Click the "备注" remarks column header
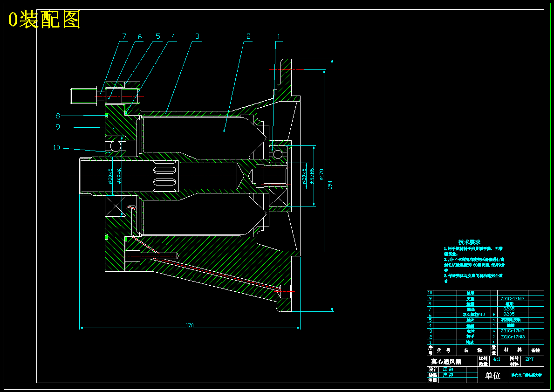Image resolution: width=554 pixels, height=392 pixels. [536, 350]
